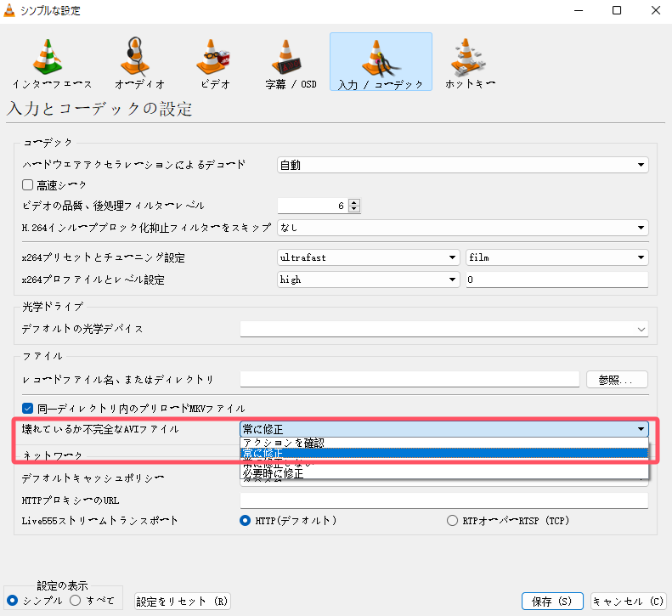672x616 pixels.
Task: Uncheck 同一ディレクトリ内のプリロードMKVファイル
Action: click(x=27, y=408)
